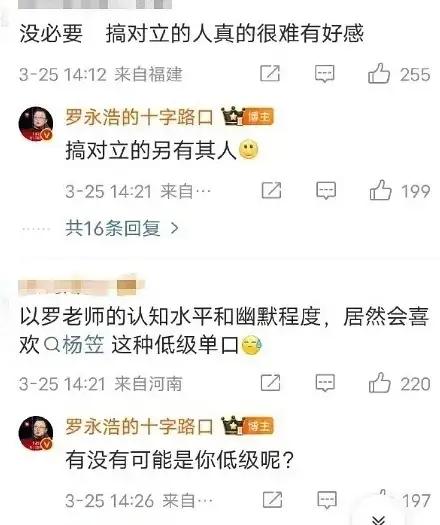Viewport: 440px width, 525px height.
Task: Open comment icon on the Henan comment
Action: [325, 383]
